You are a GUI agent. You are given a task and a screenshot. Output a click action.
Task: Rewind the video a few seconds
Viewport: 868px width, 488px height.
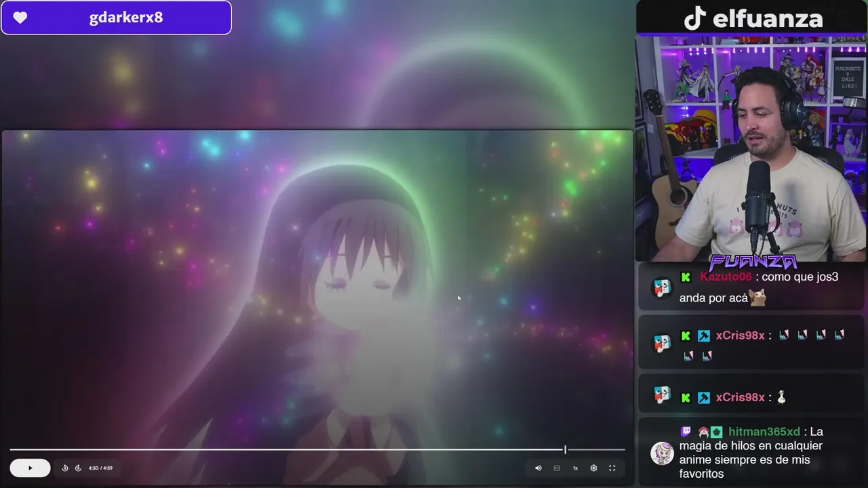tap(65, 468)
